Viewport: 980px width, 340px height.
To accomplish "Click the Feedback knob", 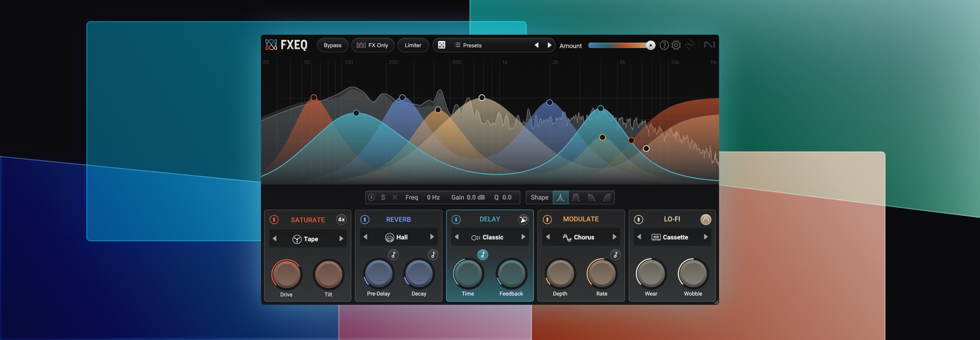I will coord(511,273).
